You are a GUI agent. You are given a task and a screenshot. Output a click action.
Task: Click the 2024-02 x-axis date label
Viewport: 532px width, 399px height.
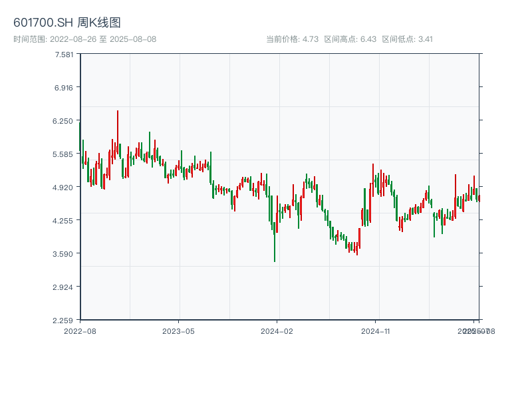[277, 331]
